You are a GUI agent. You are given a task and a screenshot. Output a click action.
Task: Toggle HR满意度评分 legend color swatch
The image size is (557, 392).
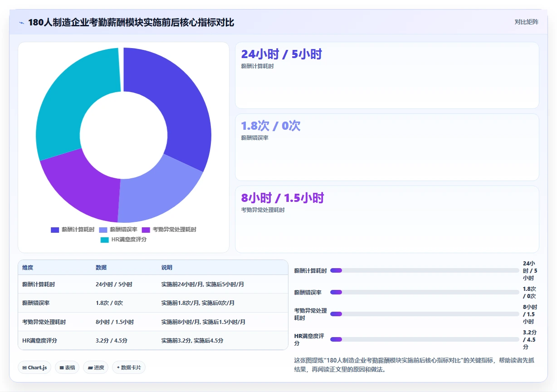105,240
